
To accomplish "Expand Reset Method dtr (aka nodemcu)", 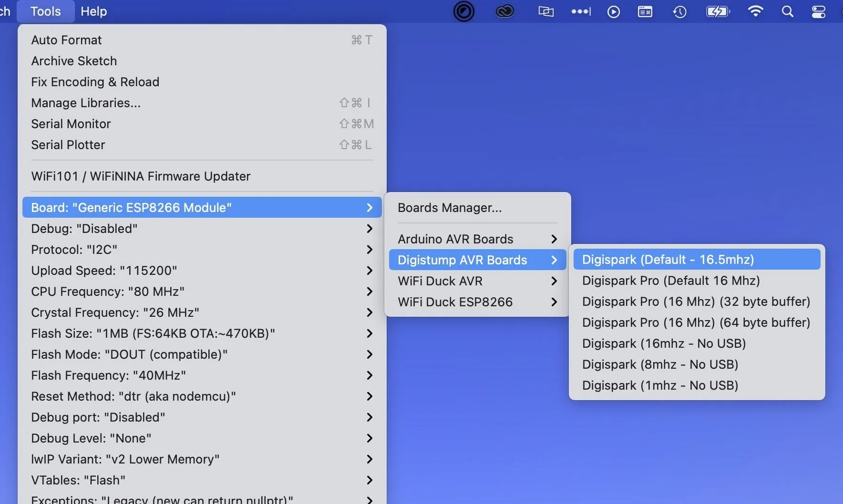I will tap(202, 396).
